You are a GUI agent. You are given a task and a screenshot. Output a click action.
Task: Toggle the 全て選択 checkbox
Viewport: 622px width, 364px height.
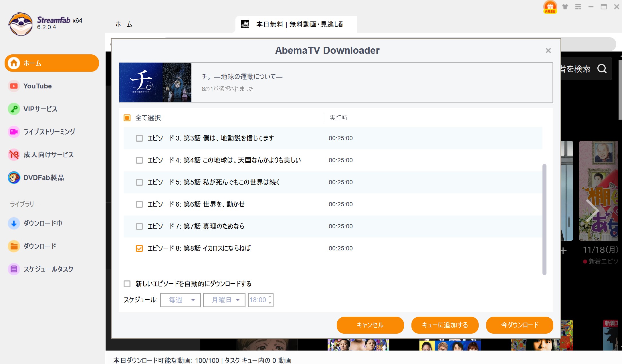127,118
